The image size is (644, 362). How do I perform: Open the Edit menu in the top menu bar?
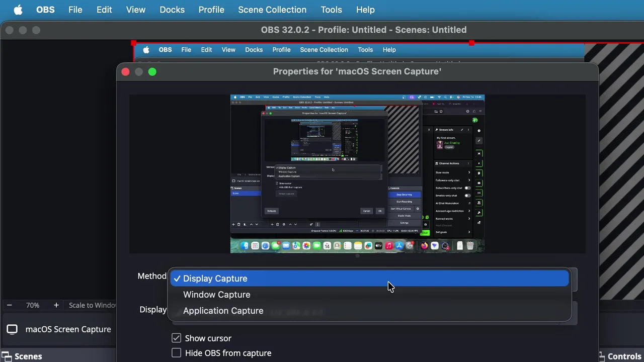point(104,10)
